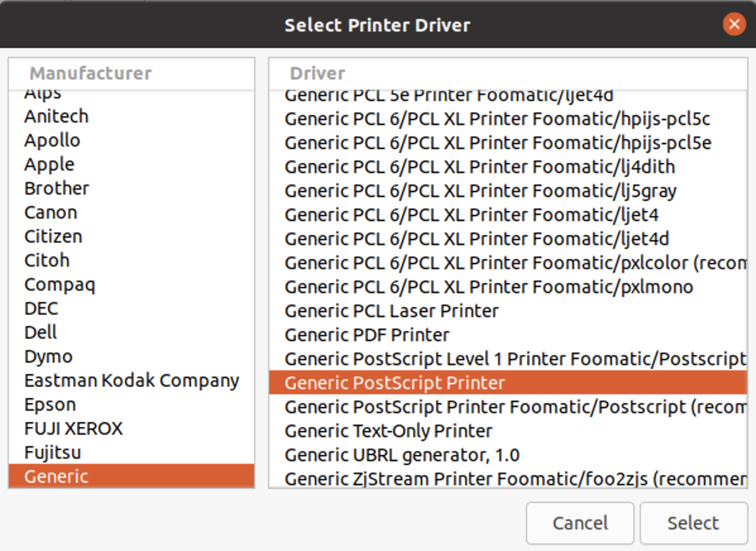Pick Generic PCL Laser Printer driver
This screenshot has width=756, height=551.
(391, 311)
